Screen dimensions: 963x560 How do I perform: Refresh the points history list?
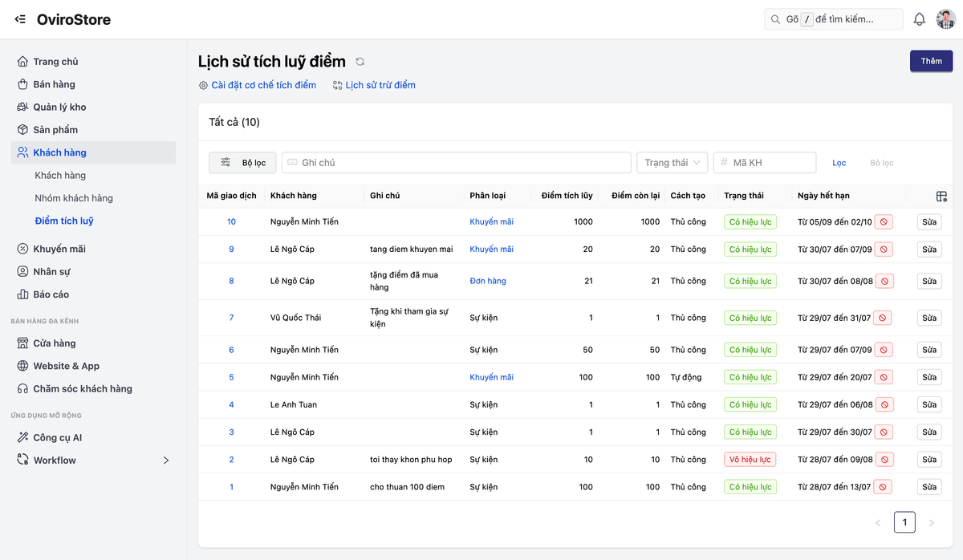point(360,62)
